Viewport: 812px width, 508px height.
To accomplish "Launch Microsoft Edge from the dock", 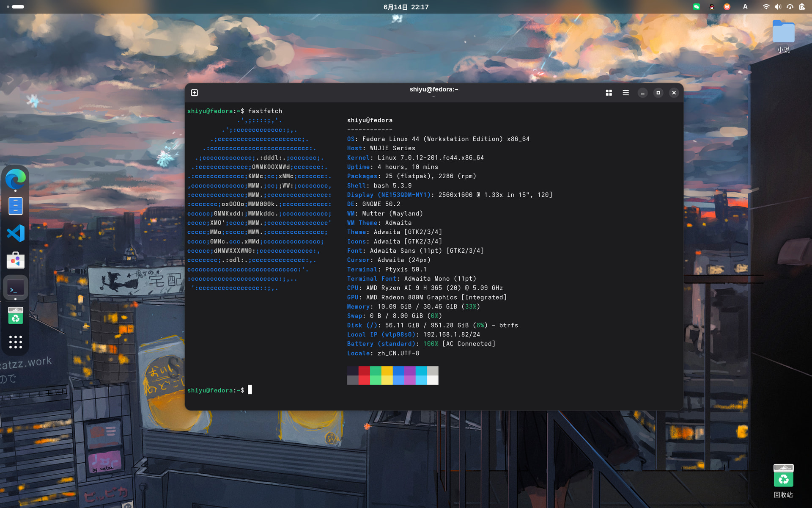I will (16, 179).
